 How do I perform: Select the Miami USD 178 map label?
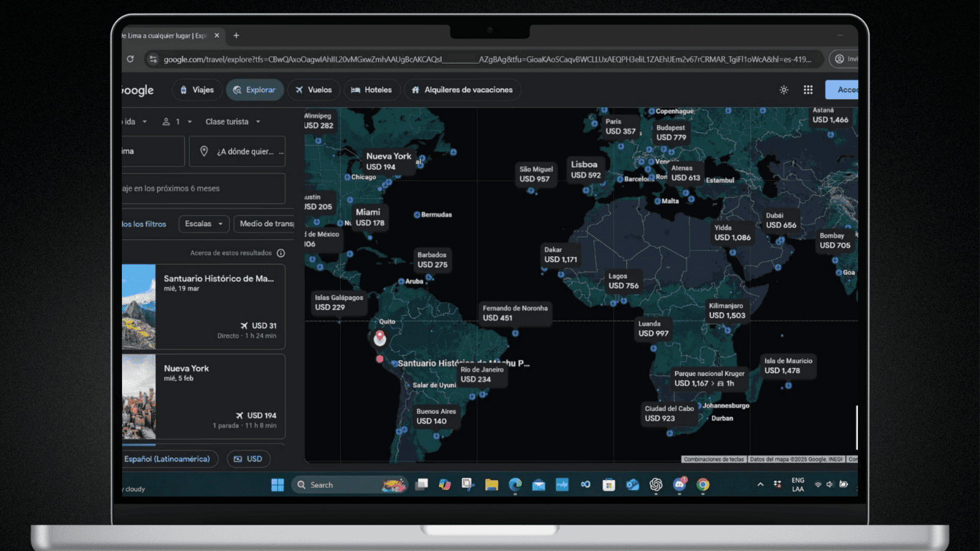pos(370,217)
